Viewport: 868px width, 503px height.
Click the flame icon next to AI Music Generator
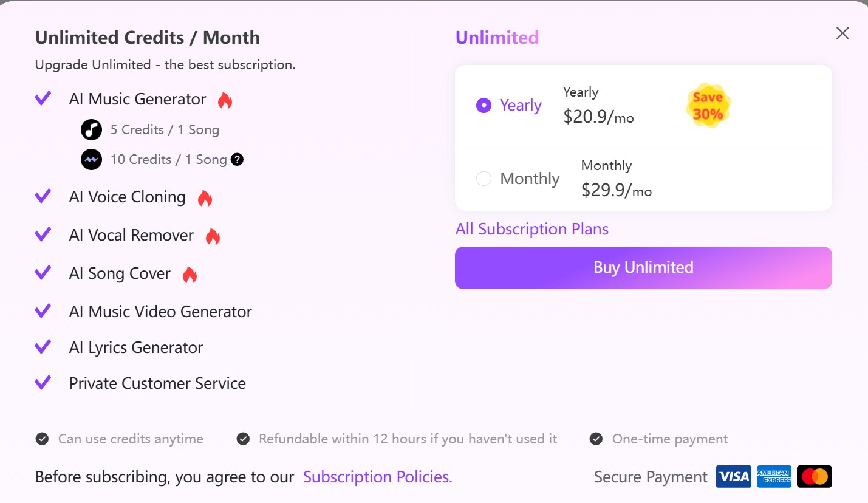[x=225, y=100]
